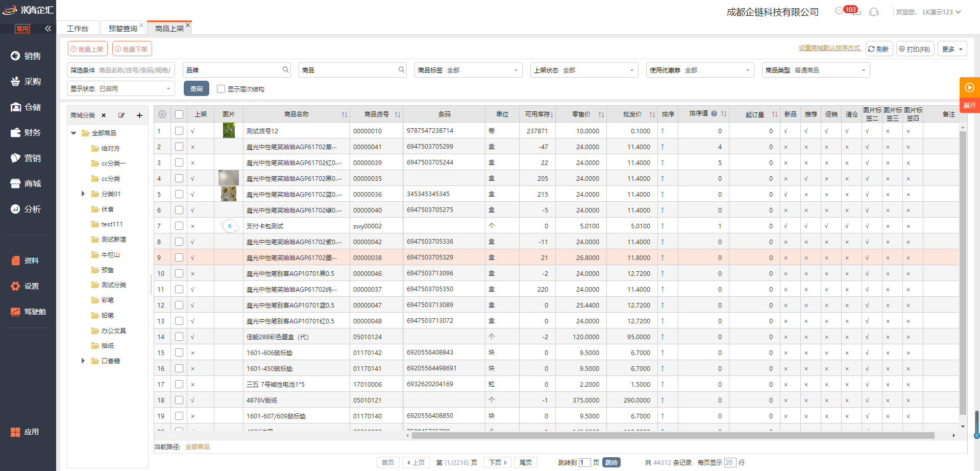The image size is (980, 471).
Task: Open 设置商城默认排序方式 link
Action: (x=829, y=48)
